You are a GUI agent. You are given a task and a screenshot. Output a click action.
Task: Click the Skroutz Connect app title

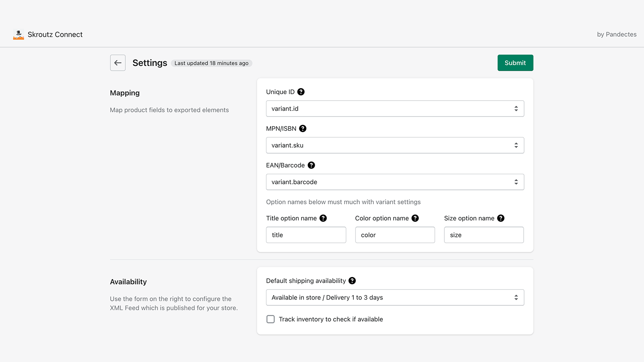click(x=55, y=35)
